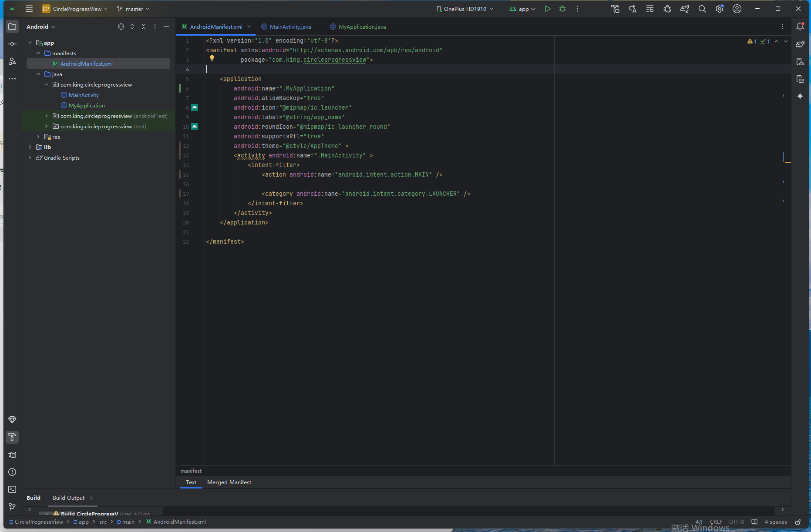Image resolution: width=811 pixels, height=532 pixels.
Task: Open the master branch dropdown
Action: (133, 9)
